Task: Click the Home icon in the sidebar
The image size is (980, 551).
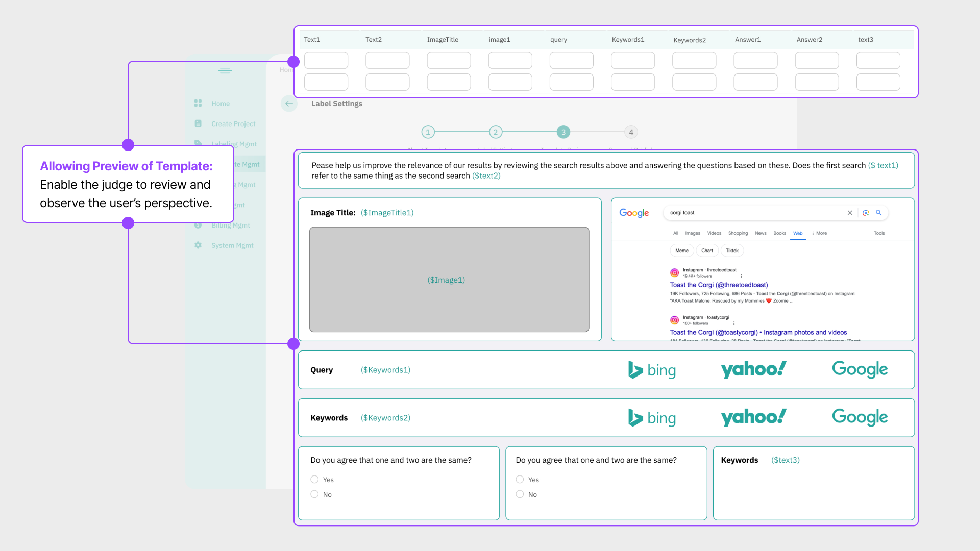Action: [198, 104]
